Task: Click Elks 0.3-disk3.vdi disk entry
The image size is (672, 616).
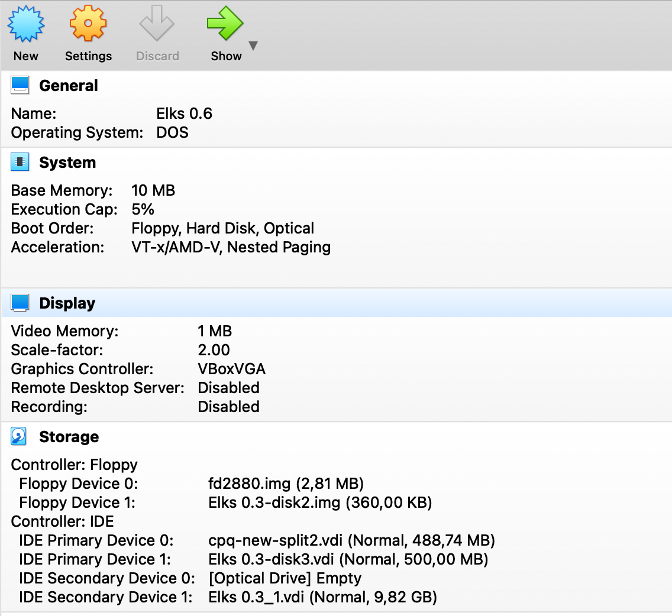Action: tap(348, 559)
